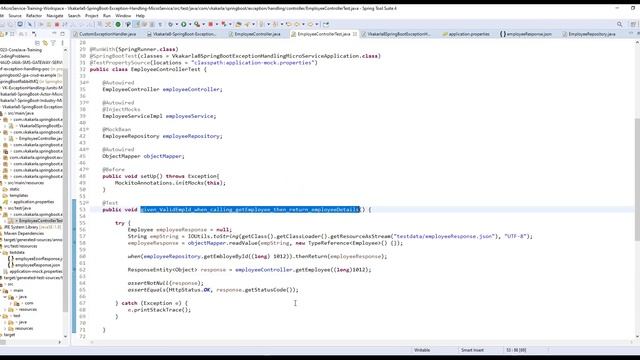Toggle Link with Editor in Package Explorer
This screenshot has height=360, width=640.
45,42
